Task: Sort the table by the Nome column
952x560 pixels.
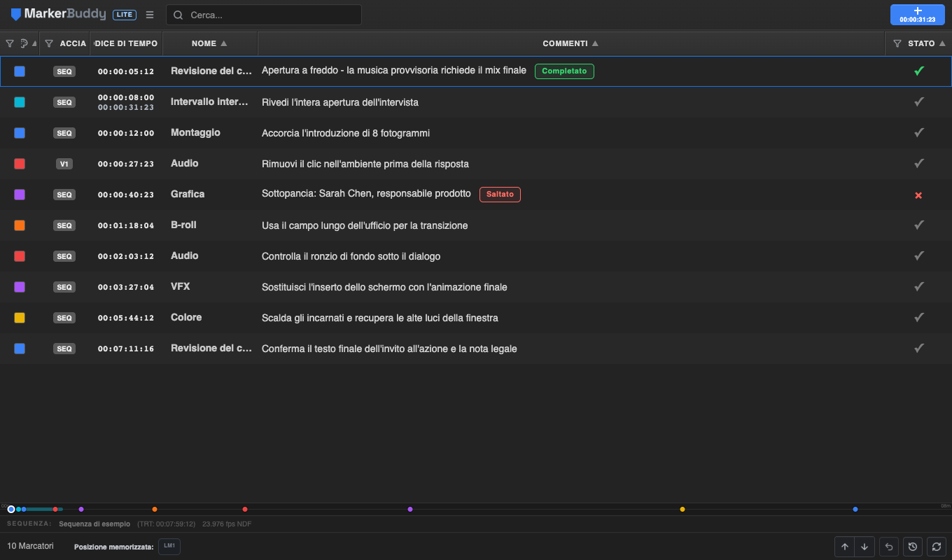Action: click(x=209, y=43)
